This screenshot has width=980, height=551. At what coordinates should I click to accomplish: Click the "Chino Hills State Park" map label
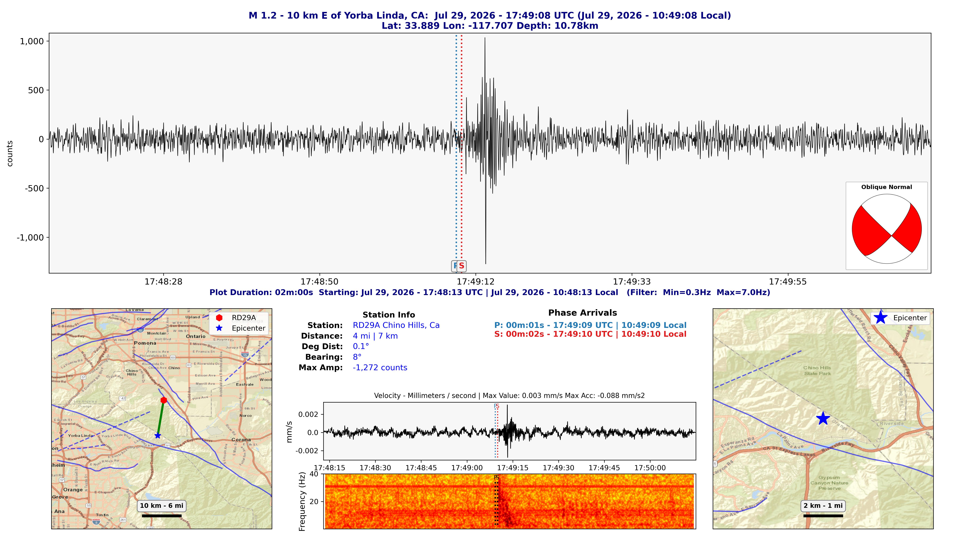tap(817, 371)
